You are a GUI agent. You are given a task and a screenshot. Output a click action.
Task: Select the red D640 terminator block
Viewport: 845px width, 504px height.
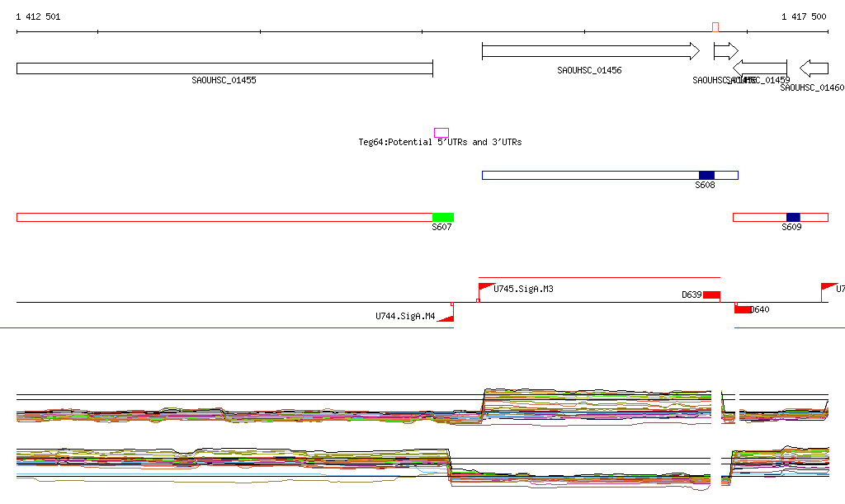pyautogui.click(x=743, y=309)
